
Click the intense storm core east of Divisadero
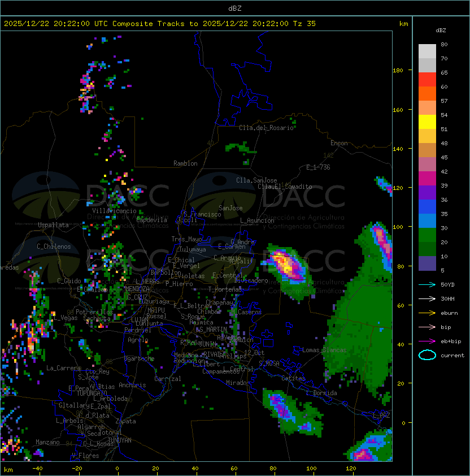tap(285, 264)
